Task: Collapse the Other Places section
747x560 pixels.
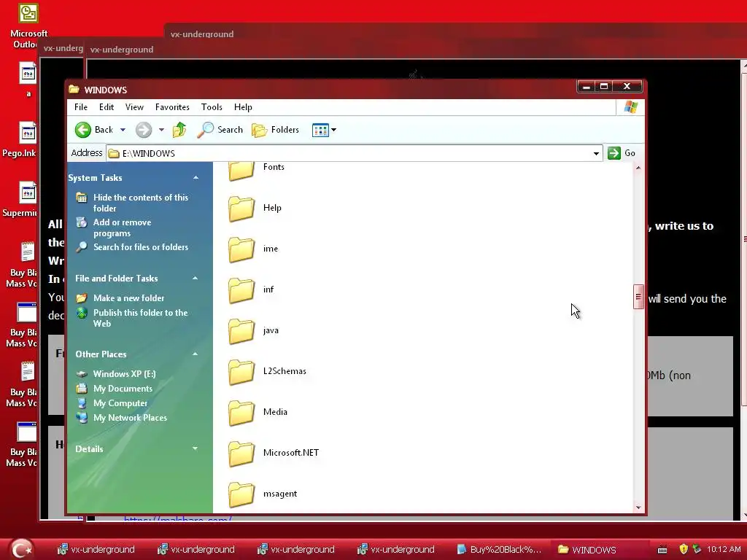Action: point(195,354)
